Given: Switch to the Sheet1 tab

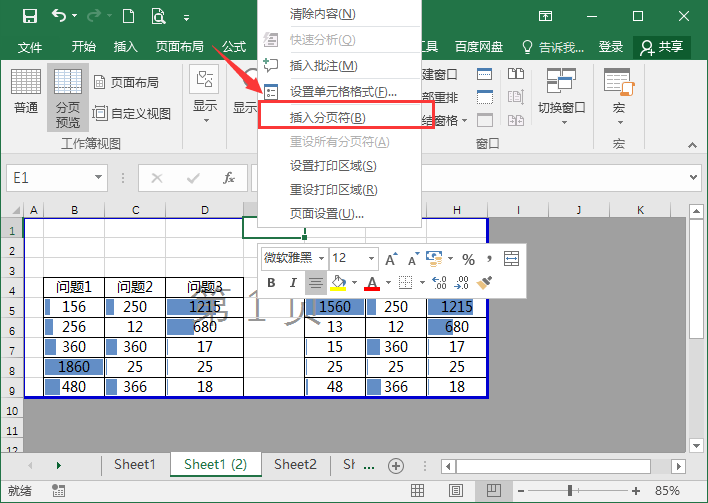Looking at the screenshot, I should coord(135,464).
